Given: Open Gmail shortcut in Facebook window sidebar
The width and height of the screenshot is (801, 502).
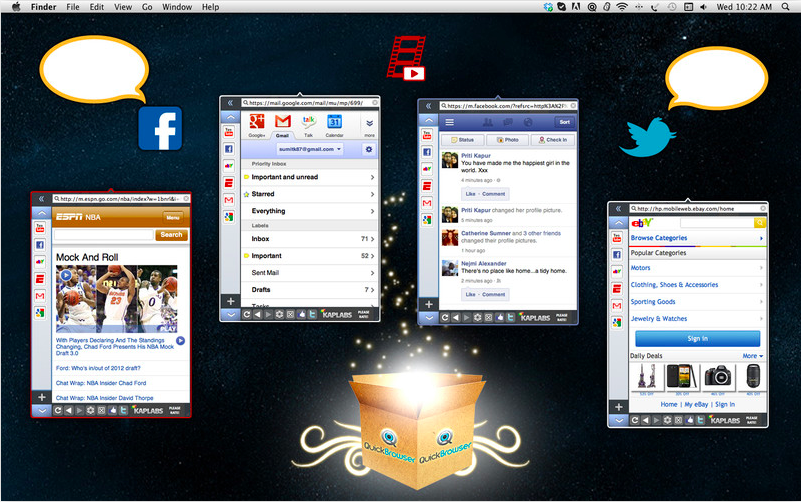Looking at the screenshot, I should point(428,203).
